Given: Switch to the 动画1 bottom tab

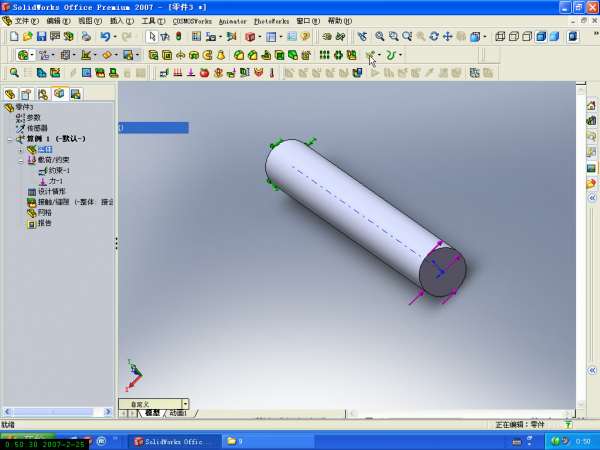Looking at the screenshot, I should (178, 413).
